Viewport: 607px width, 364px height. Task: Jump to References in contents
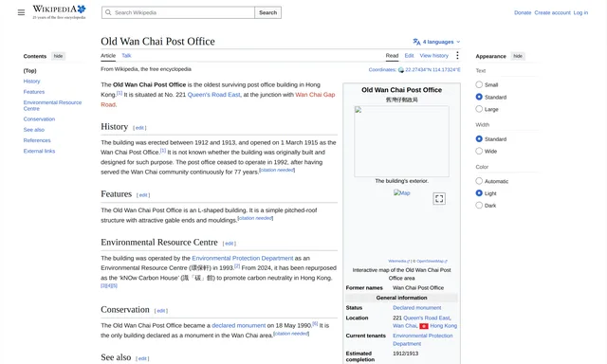tap(37, 140)
